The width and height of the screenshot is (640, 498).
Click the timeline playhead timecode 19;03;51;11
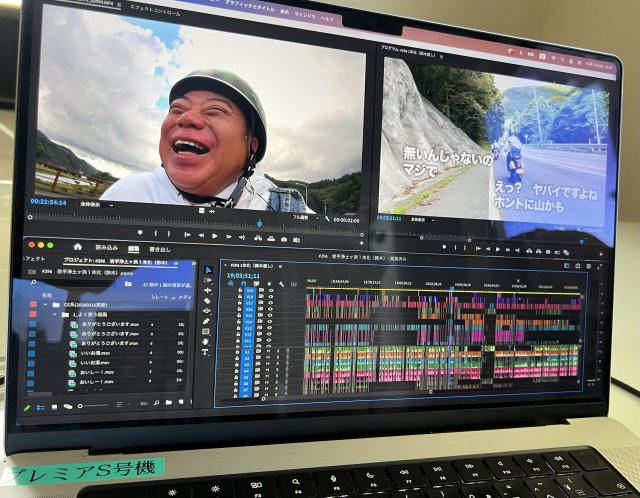coord(243,276)
